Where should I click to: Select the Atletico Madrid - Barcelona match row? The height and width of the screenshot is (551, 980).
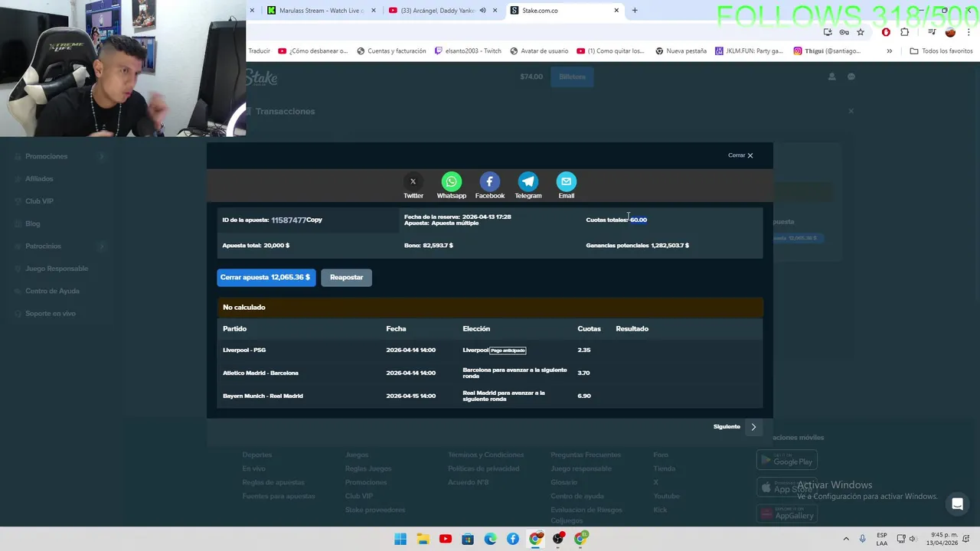(x=490, y=373)
